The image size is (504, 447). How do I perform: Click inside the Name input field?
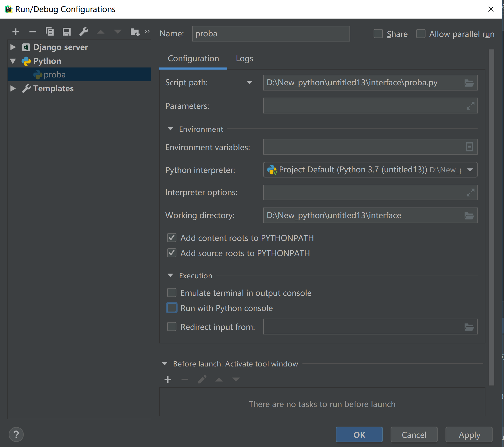click(x=271, y=33)
